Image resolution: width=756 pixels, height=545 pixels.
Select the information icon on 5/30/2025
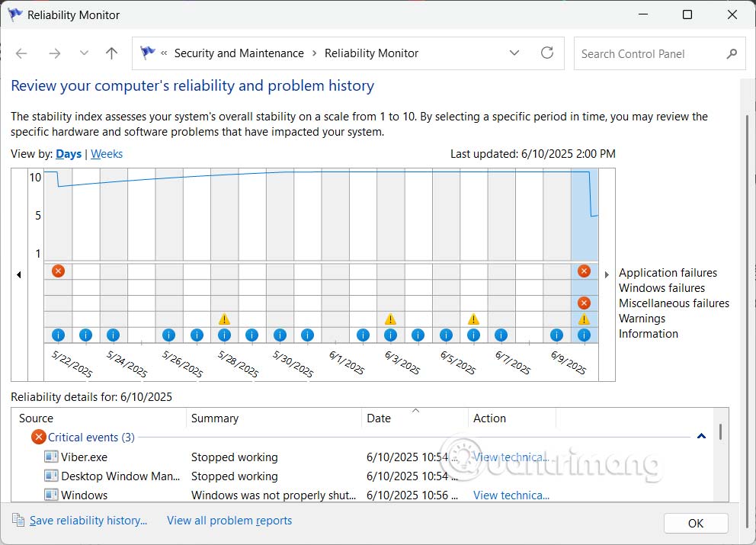point(280,335)
